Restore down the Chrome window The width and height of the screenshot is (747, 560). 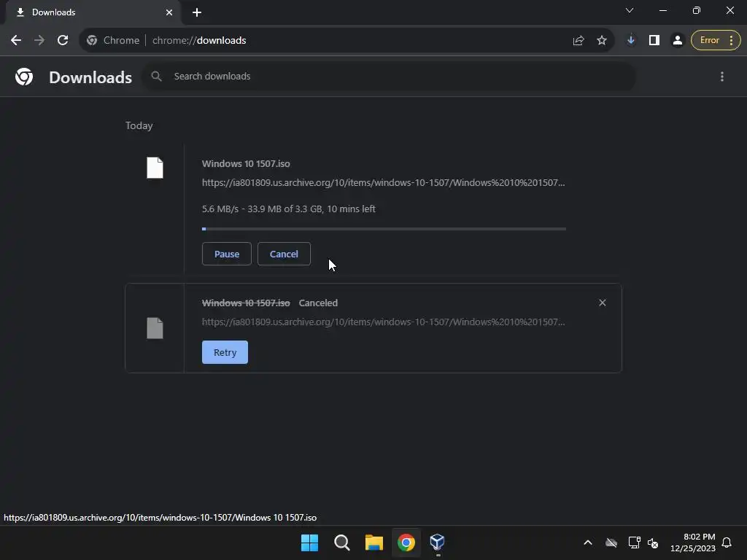(x=697, y=10)
